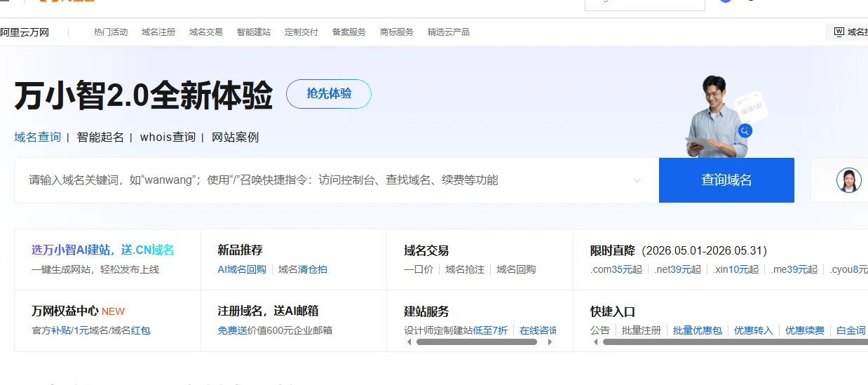Open the .net39元起 offer

(x=677, y=269)
